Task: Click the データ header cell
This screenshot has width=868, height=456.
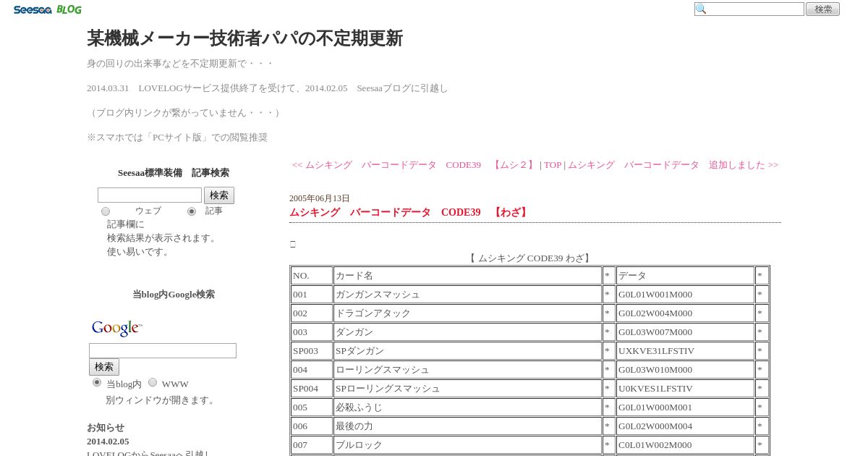Action: pos(685,276)
